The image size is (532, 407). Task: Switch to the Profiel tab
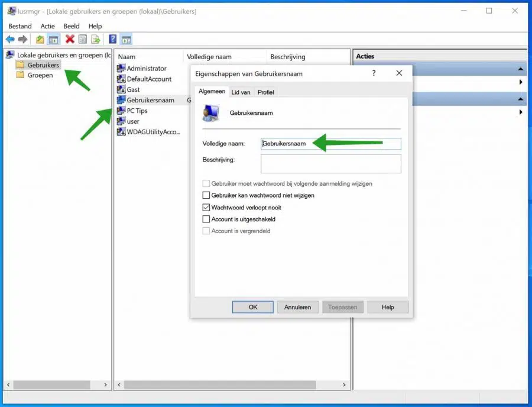pos(265,92)
